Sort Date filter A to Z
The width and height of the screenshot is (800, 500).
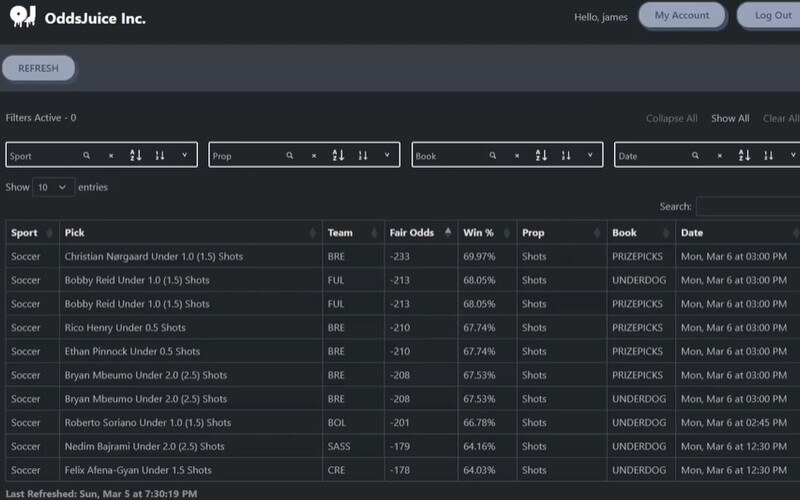pyautogui.click(x=744, y=155)
